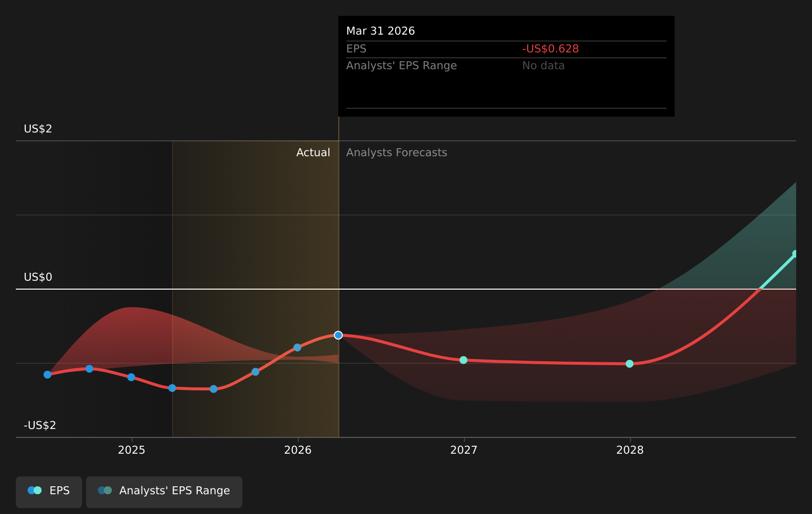Click the US$2 y-axis label
This screenshot has height=514, width=812.
[38, 129]
